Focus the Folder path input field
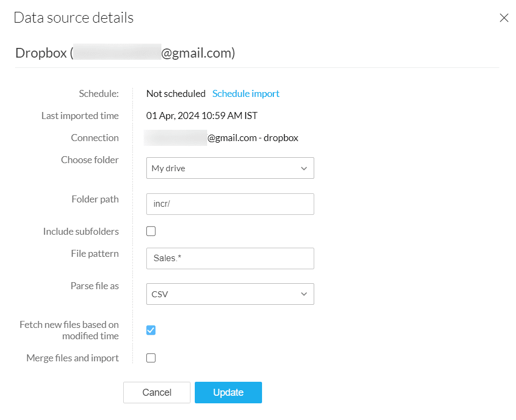Image resolution: width=516 pixels, height=420 pixels. (x=230, y=204)
